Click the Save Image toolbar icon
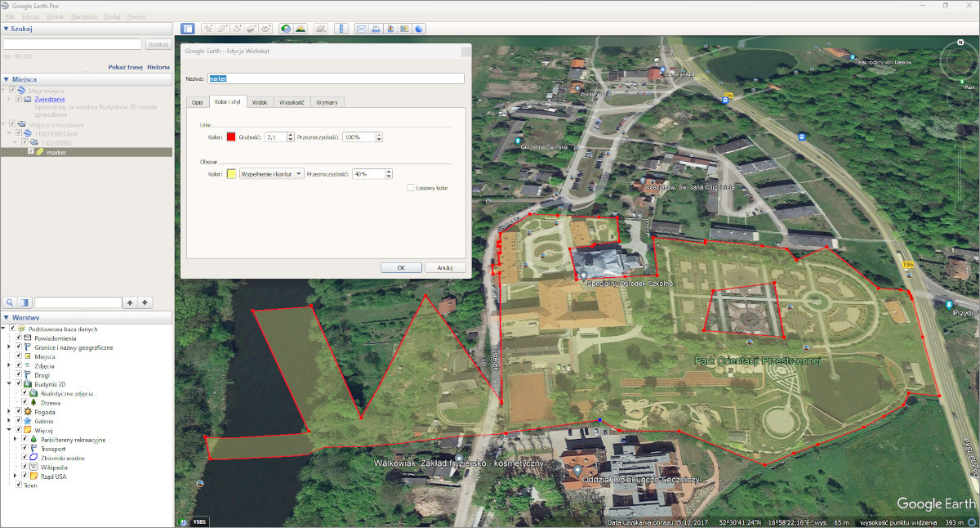Screen dimensions: 980x528 (390, 29)
